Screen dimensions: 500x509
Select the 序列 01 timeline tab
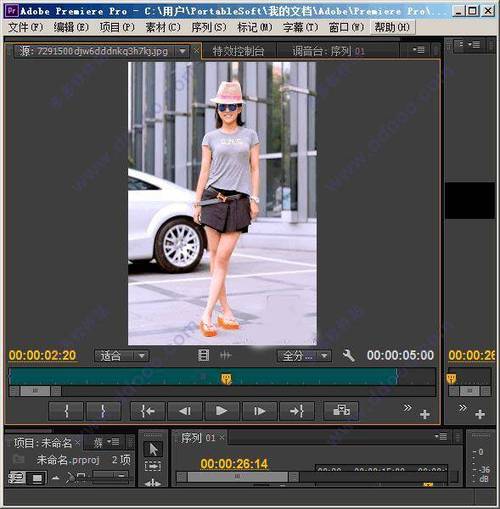[x=198, y=437]
